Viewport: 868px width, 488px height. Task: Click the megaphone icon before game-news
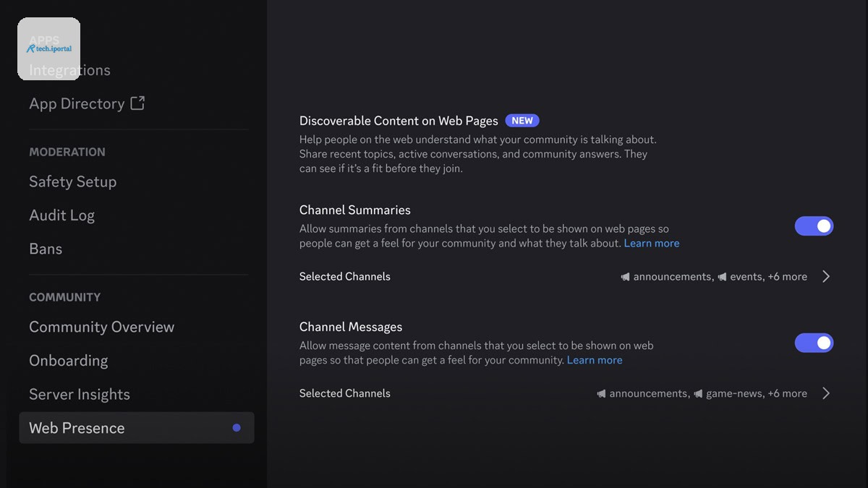698,394
